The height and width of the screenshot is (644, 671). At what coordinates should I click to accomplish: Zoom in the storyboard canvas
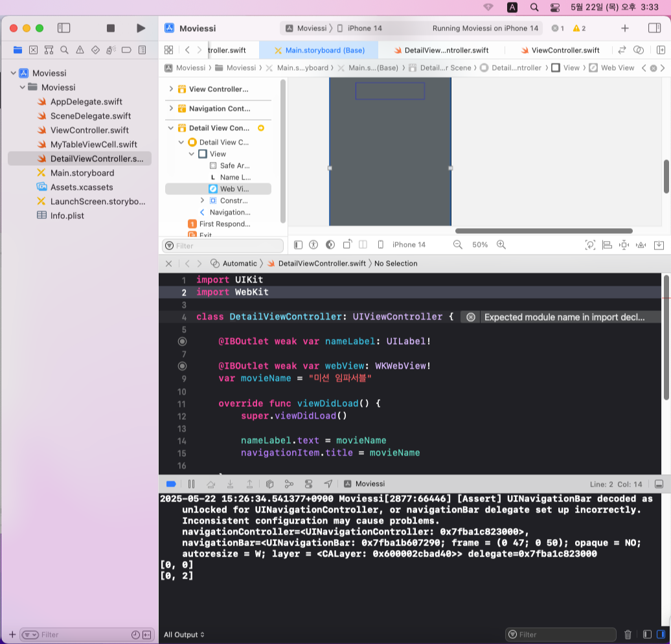[x=501, y=244]
